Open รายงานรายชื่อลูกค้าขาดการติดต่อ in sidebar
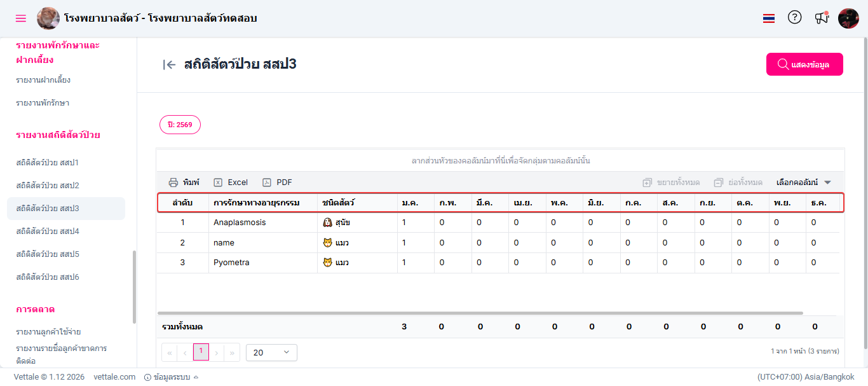868x386 pixels. tap(61, 354)
